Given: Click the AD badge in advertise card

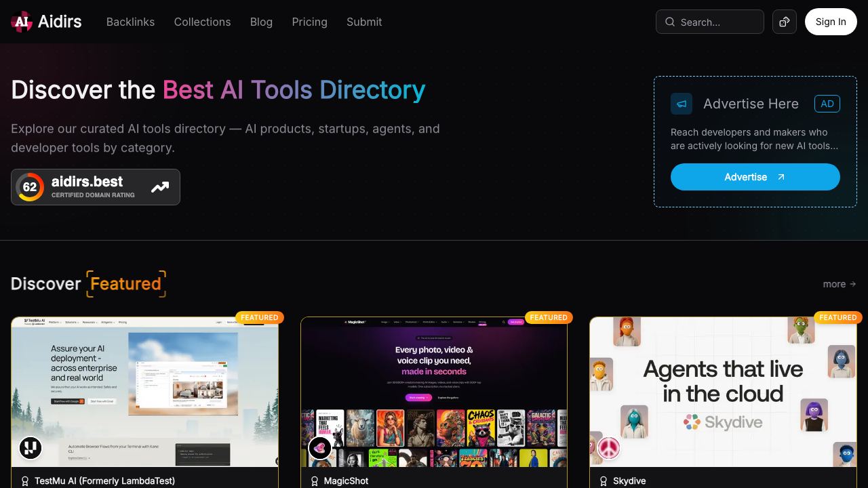Looking at the screenshot, I should coord(827,104).
